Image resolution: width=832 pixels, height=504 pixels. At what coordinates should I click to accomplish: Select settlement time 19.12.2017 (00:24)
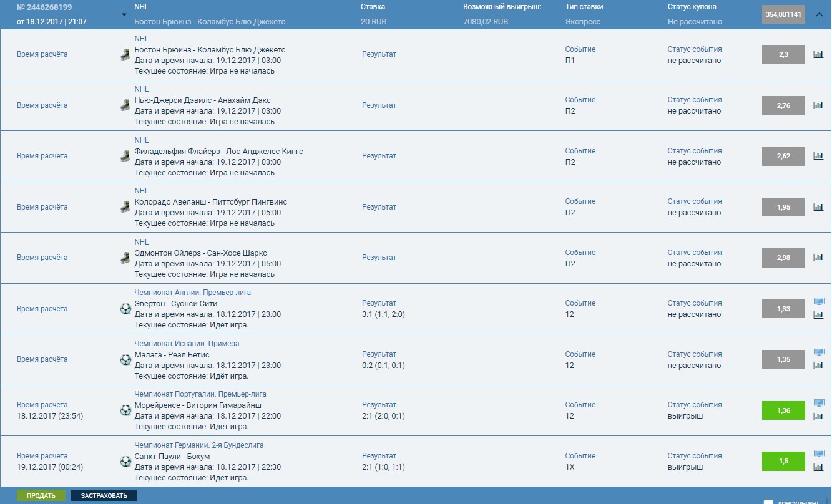click(x=50, y=467)
